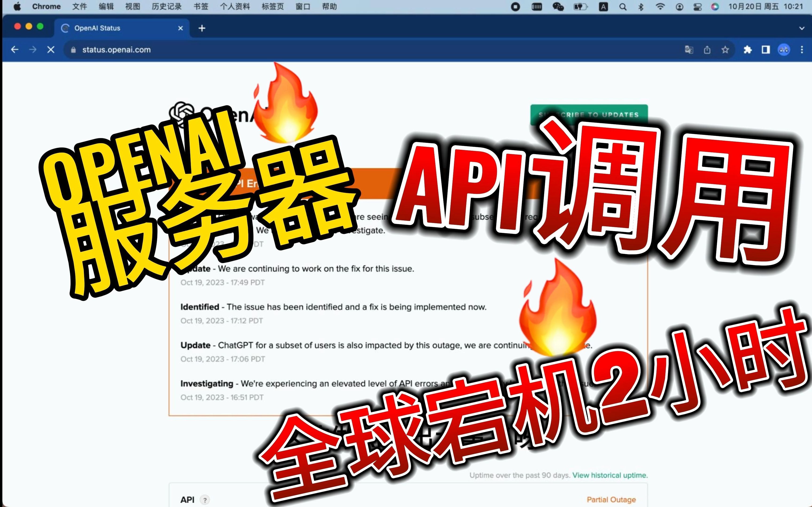Image resolution: width=812 pixels, height=507 pixels.
Task: Open the 书签 menu
Action: 201,7
